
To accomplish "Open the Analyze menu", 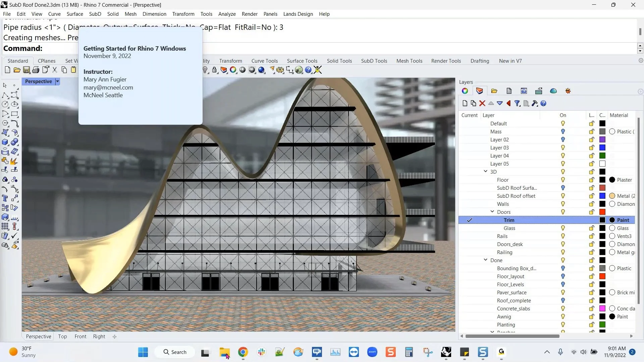I will tap(227, 14).
